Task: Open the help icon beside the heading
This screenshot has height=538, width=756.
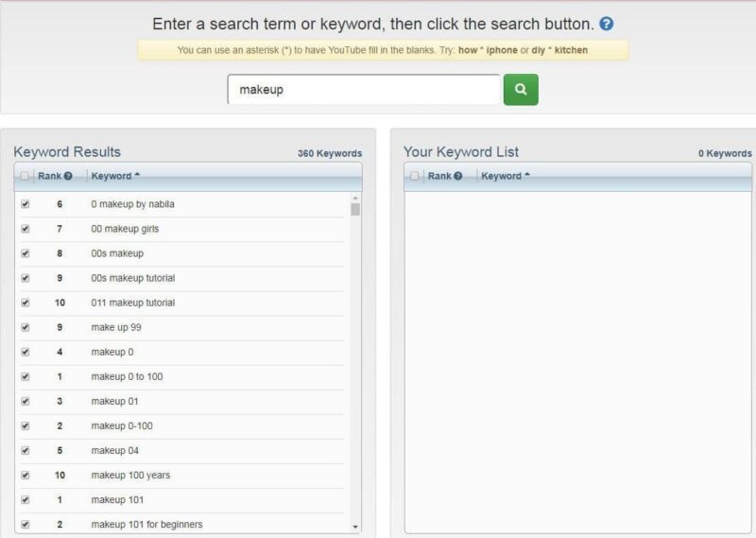Action: (x=607, y=24)
